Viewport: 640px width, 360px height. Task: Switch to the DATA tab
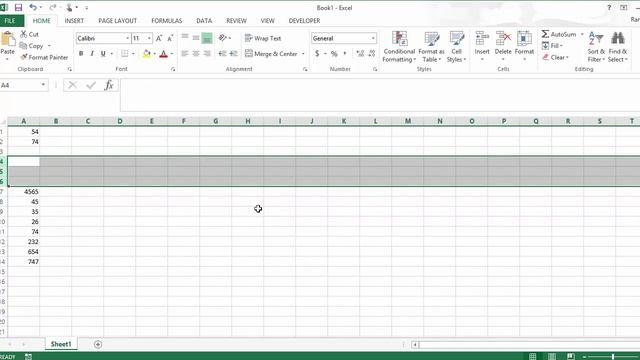204,21
